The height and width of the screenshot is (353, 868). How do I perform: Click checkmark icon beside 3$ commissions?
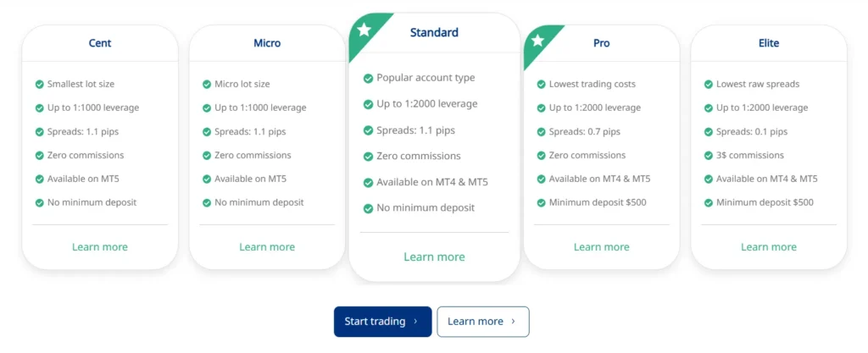tap(709, 156)
